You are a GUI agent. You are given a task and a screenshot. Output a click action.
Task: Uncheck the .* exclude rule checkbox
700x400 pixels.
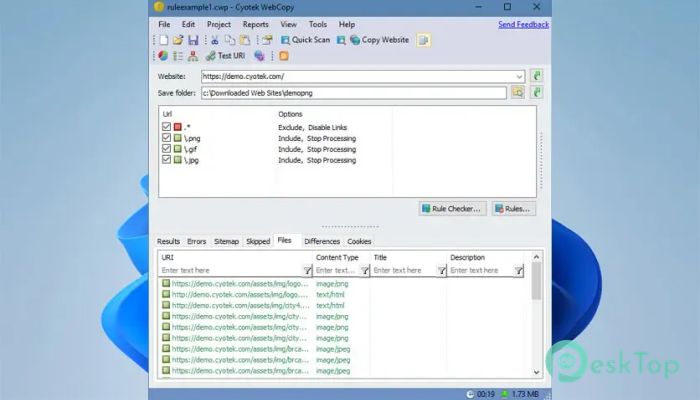click(167, 127)
